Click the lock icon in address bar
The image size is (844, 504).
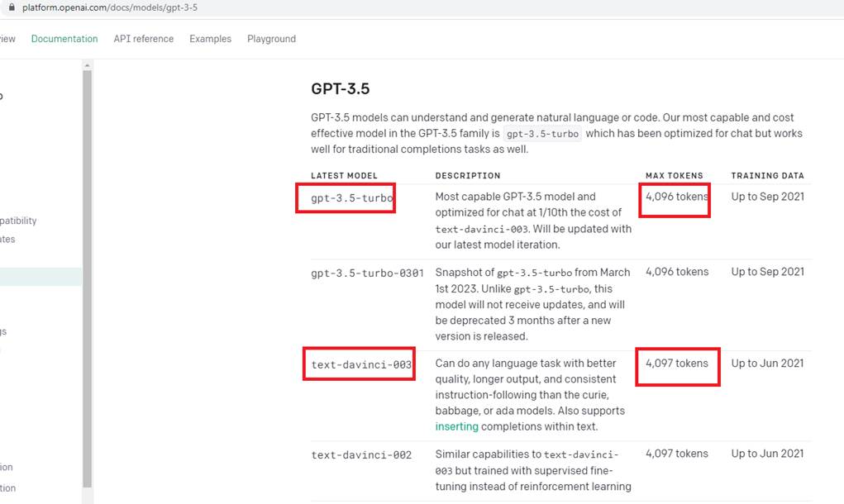[x=11, y=7]
